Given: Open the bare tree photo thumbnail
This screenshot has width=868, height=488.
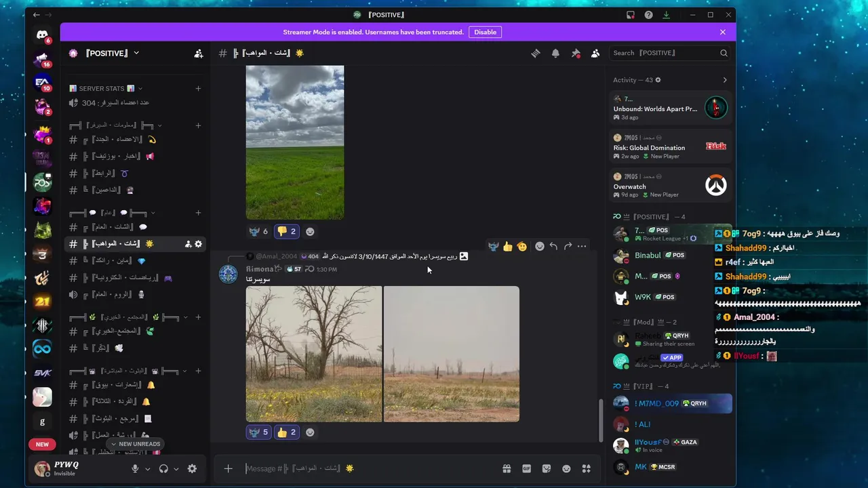Looking at the screenshot, I should click(314, 354).
